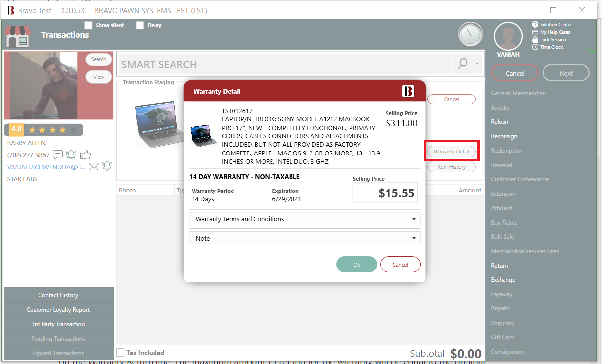602x364 pixels.
Task: Click the top-right Cancel button
Action: [515, 73]
